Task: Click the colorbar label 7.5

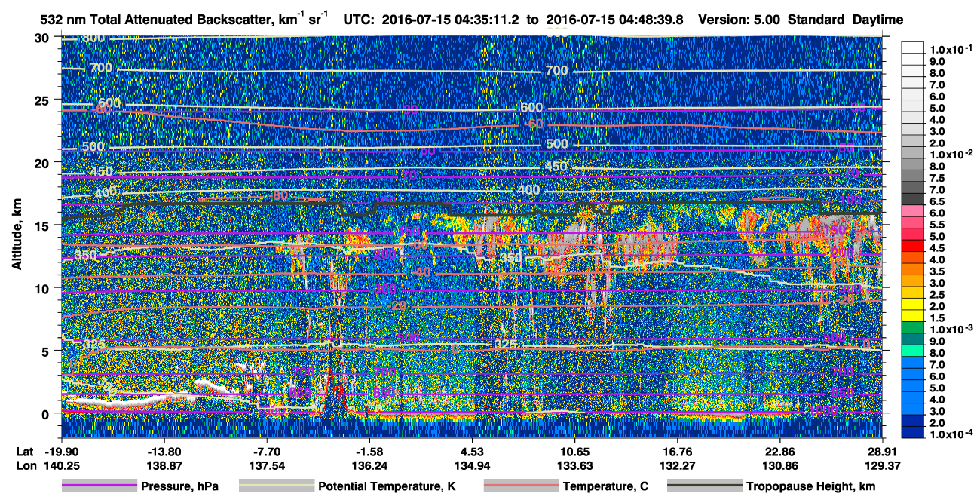Action: tap(939, 178)
